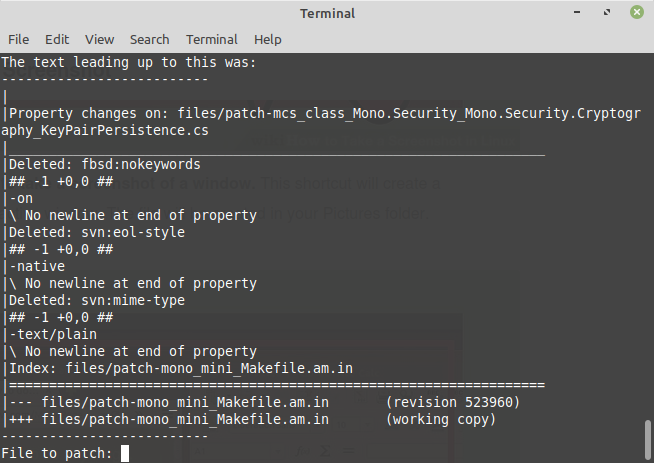Maximize the Terminal window

[607, 13]
